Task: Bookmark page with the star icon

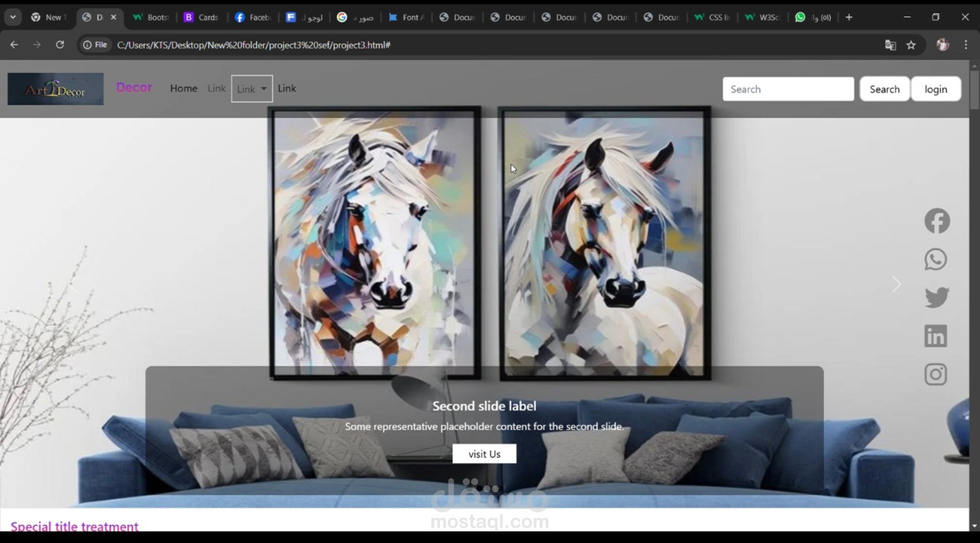Action: coord(911,45)
